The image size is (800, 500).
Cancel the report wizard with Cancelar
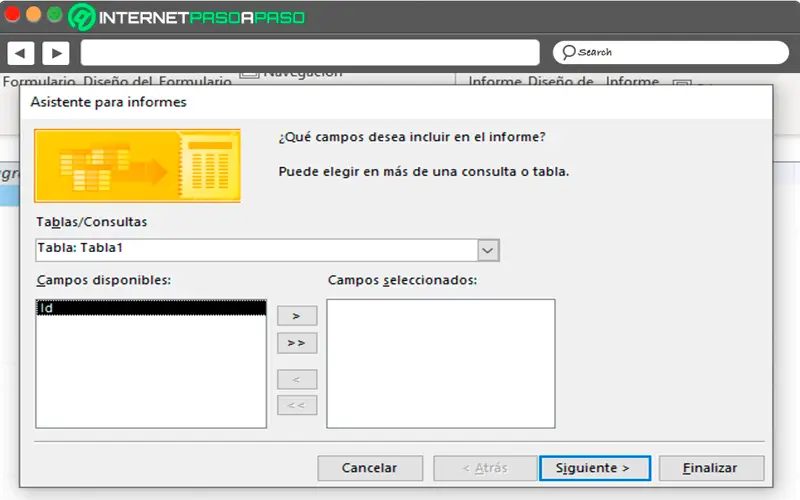(x=370, y=468)
